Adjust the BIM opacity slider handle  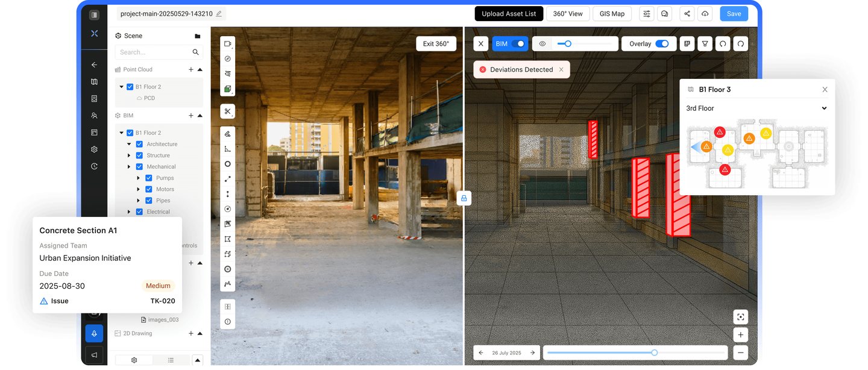tap(568, 43)
